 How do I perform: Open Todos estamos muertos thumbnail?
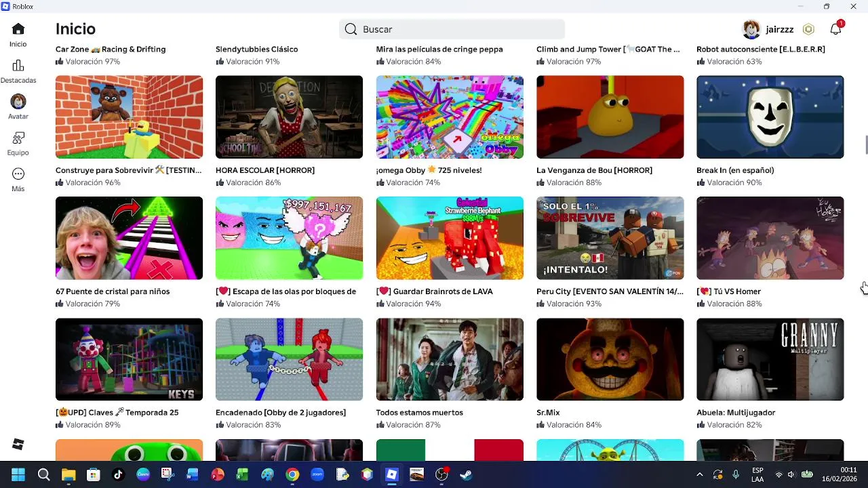pos(450,359)
